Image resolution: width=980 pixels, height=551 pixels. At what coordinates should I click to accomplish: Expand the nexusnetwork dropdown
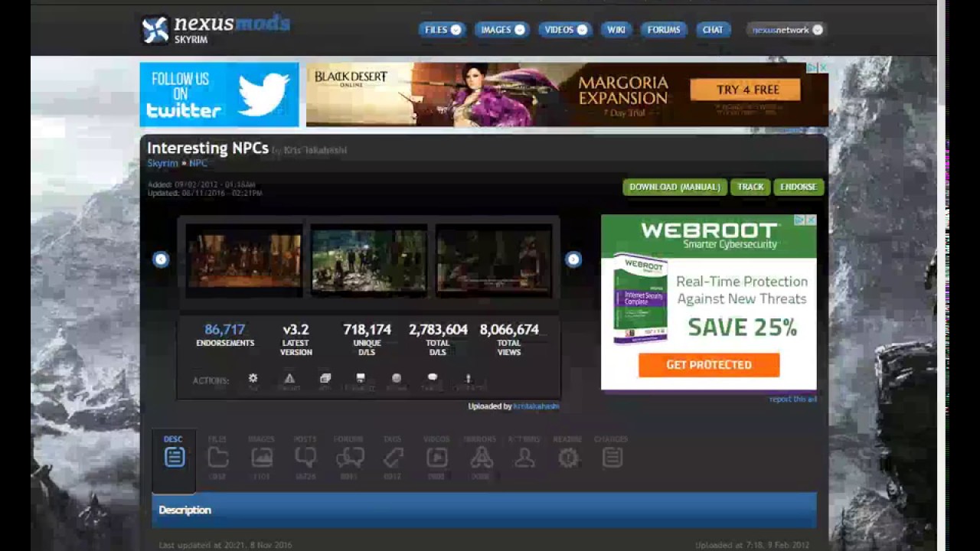(x=786, y=30)
